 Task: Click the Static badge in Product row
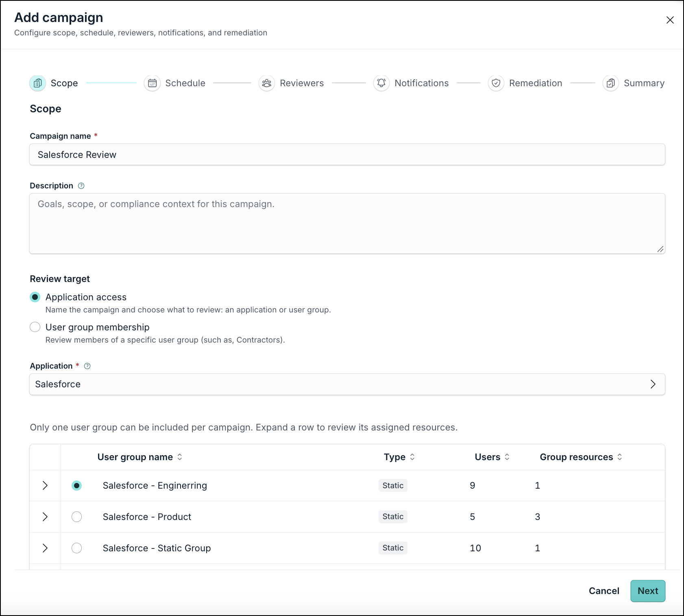click(x=393, y=516)
